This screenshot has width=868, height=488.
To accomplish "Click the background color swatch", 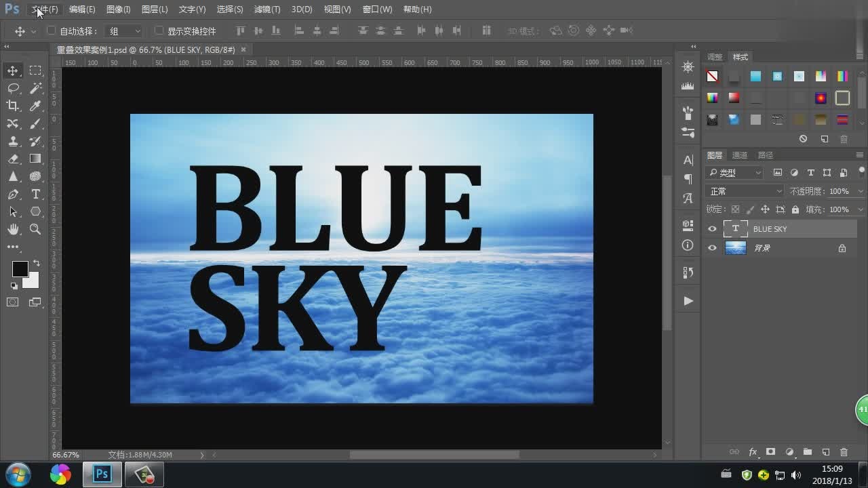I will point(33,281).
